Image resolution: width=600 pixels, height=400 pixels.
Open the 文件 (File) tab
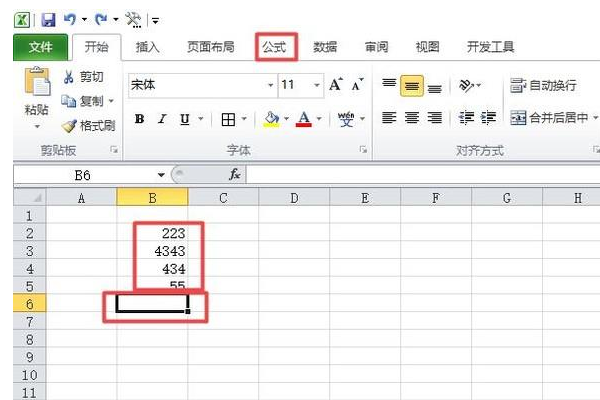click(40, 47)
